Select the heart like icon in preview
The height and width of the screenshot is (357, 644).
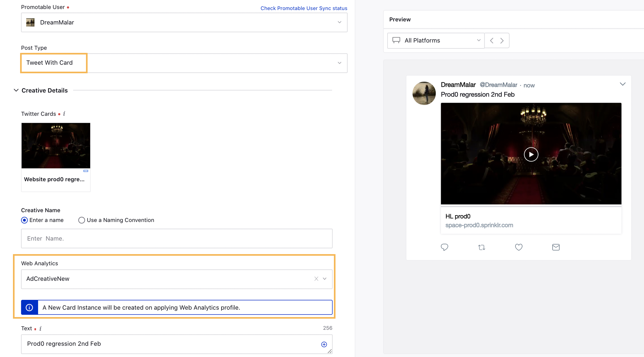point(519,247)
